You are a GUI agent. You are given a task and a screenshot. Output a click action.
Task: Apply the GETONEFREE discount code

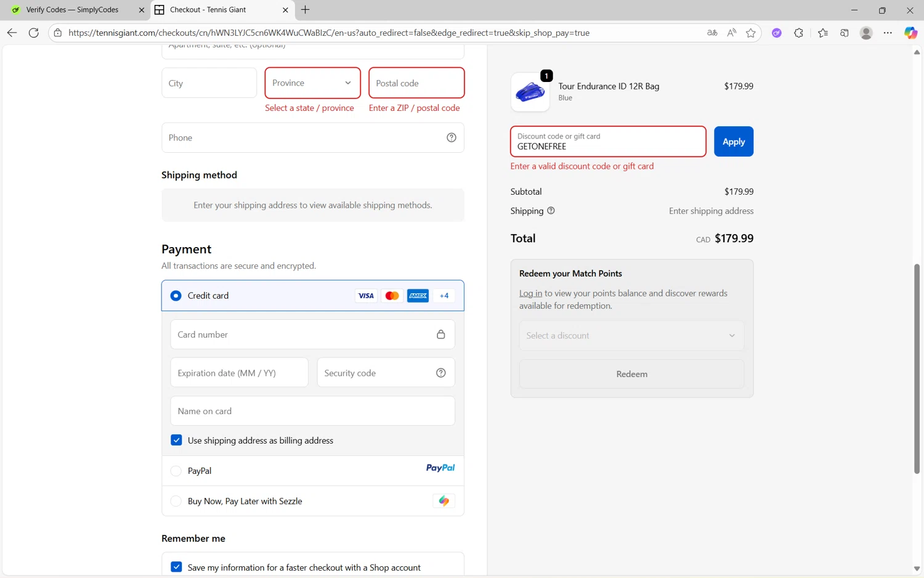point(734,141)
